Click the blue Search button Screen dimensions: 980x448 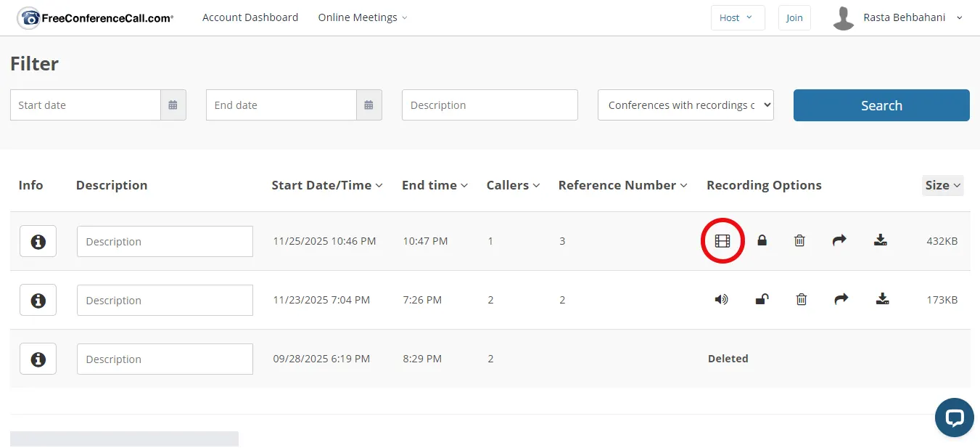tap(881, 105)
